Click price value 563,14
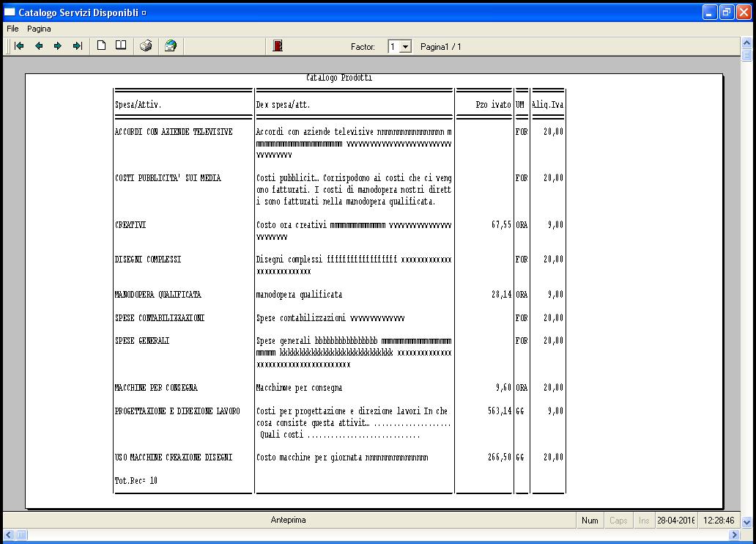 point(500,411)
